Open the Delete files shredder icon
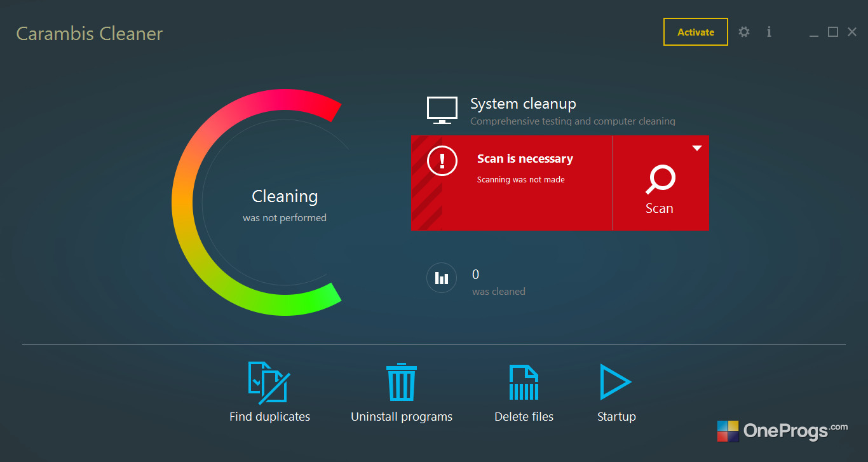The image size is (868, 462). point(524,382)
